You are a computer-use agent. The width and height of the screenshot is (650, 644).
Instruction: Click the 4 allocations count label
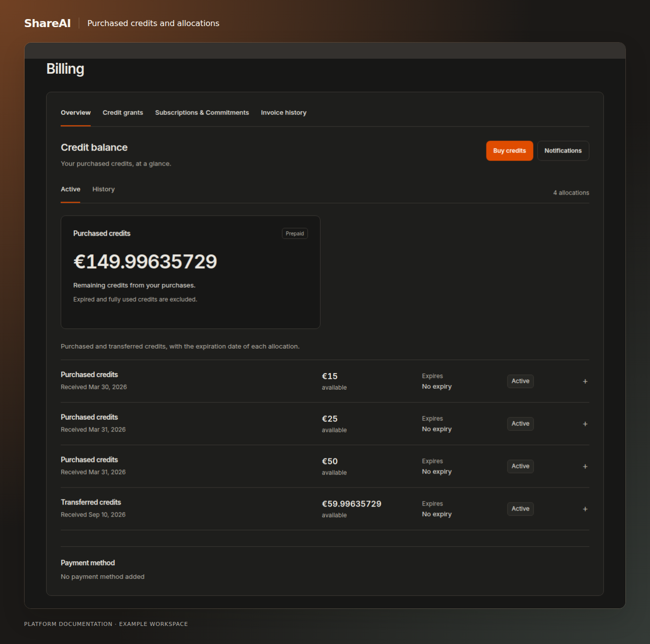pos(571,193)
